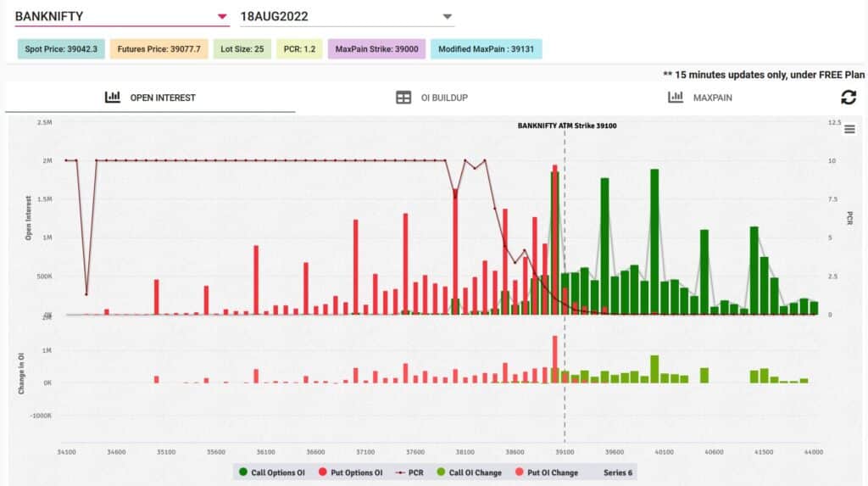Click the Spot Price 39042.3 badge
868x486 pixels.
pos(61,48)
